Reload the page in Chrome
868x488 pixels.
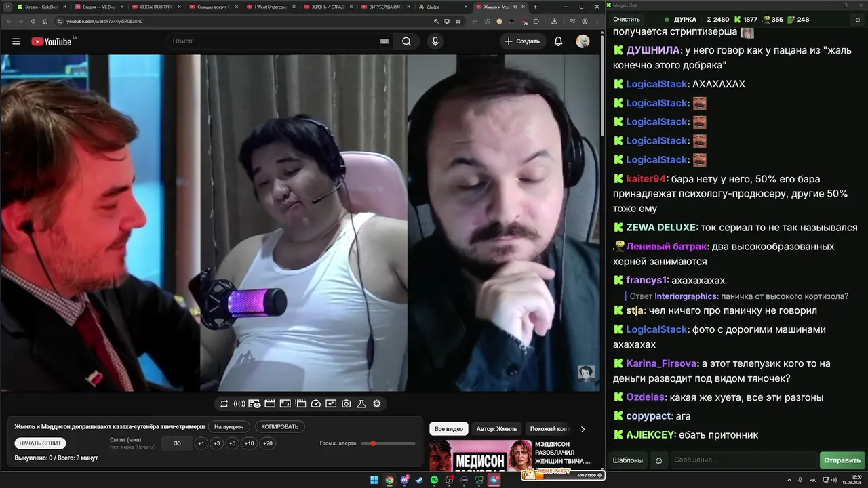pos(33,21)
